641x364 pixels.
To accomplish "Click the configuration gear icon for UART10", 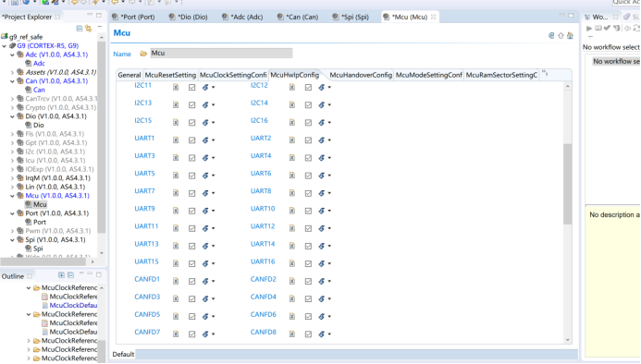I will pyautogui.click(x=322, y=211).
